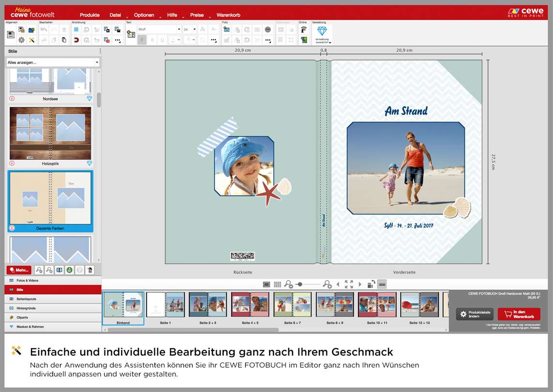Click the lower Online group icon
The image size is (553, 392).
pos(304,40)
